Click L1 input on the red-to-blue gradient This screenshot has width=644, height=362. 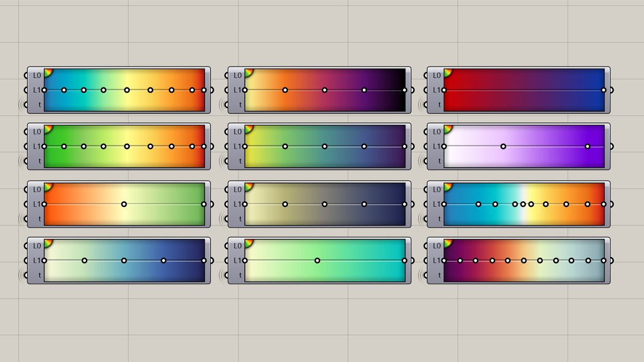pyautogui.click(x=437, y=90)
